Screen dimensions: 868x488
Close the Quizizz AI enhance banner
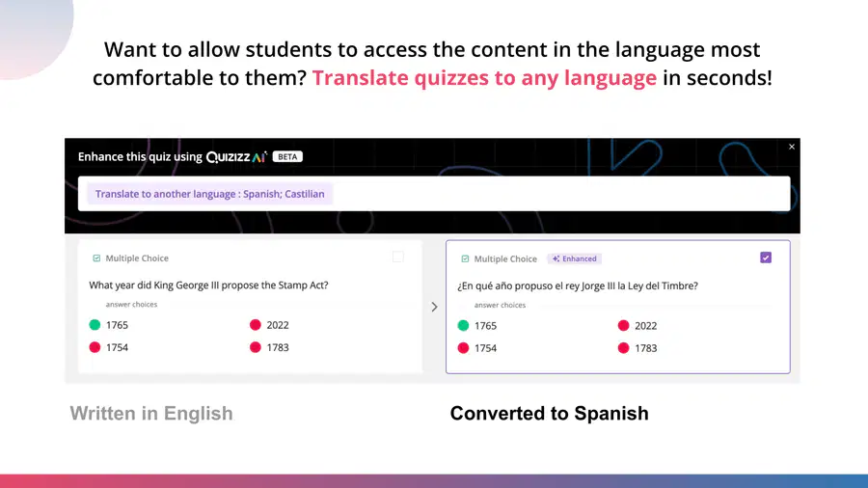792,147
